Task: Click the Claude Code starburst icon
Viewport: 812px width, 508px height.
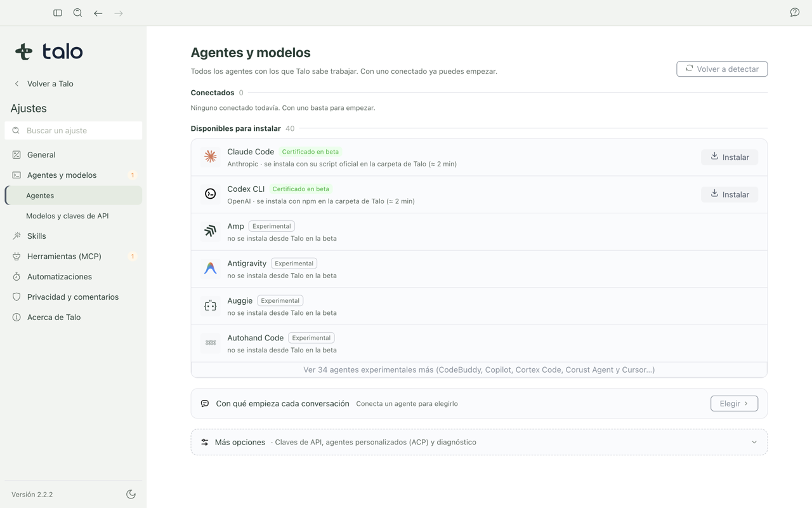Action: tap(211, 156)
